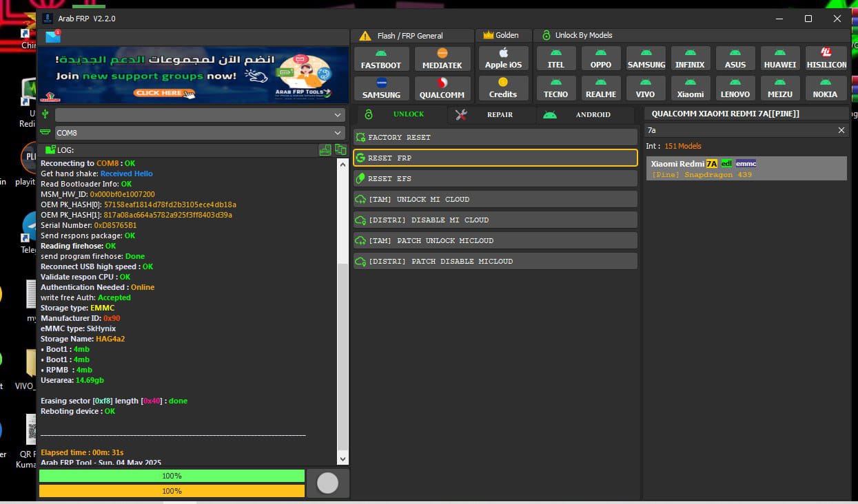The image size is (858, 504).
Task: Select the QUALCOMM chipset button
Action: 442,88
